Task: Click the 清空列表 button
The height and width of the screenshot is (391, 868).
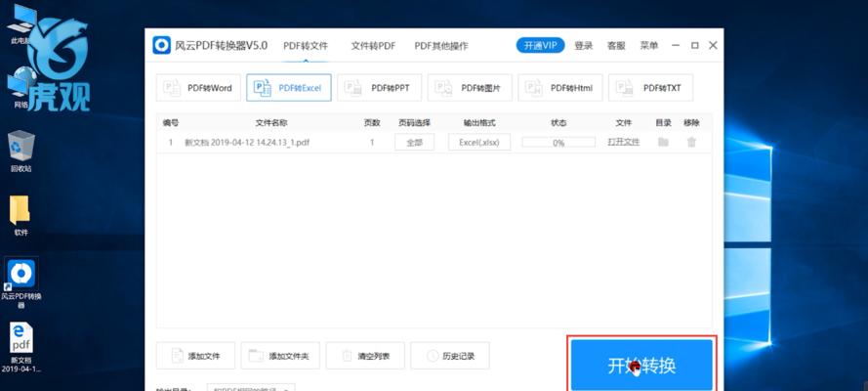Action: click(x=365, y=356)
